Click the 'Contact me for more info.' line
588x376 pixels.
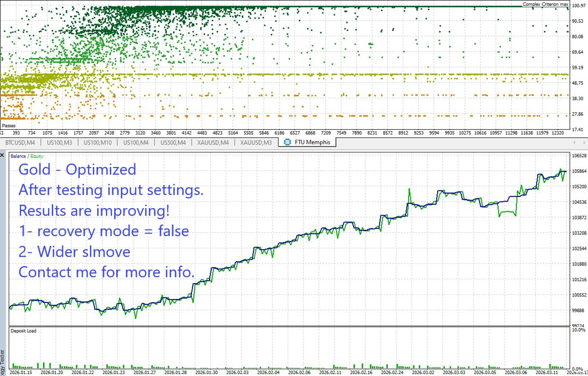pyautogui.click(x=106, y=272)
